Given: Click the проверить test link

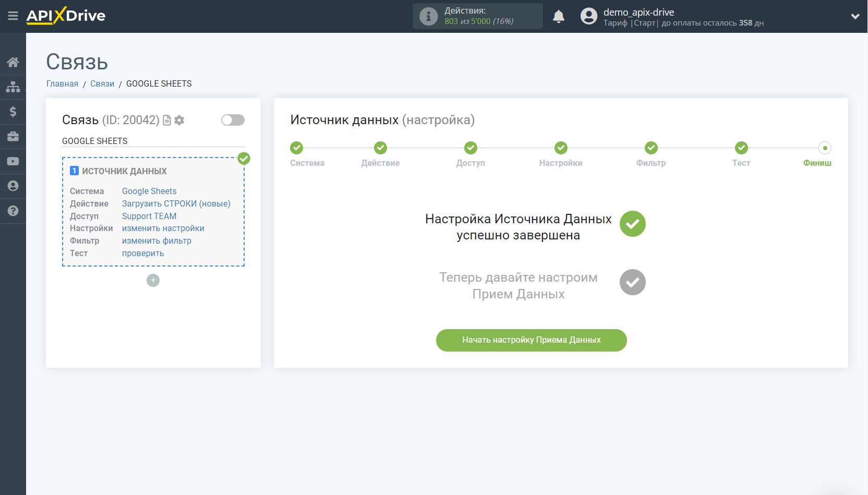Looking at the screenshot, I should [143, 253].
